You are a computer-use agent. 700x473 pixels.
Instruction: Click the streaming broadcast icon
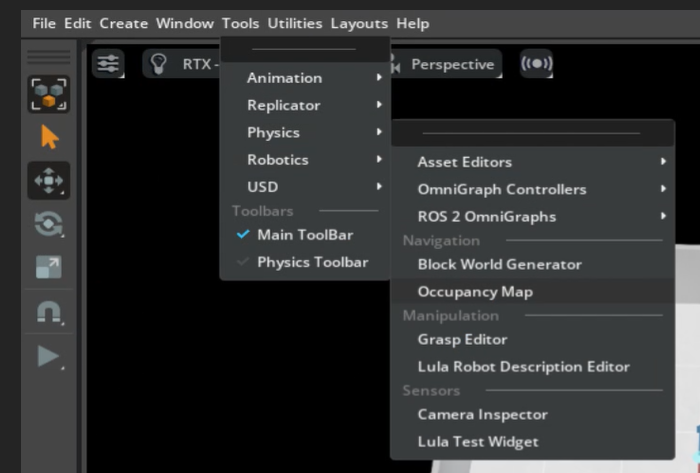point(537,64)
